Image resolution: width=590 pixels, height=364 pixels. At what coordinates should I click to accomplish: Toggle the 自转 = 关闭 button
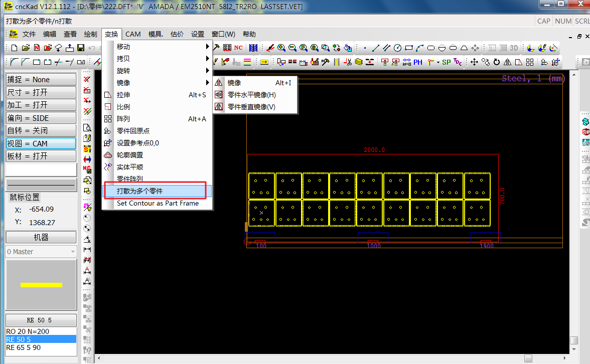[41, 130]
